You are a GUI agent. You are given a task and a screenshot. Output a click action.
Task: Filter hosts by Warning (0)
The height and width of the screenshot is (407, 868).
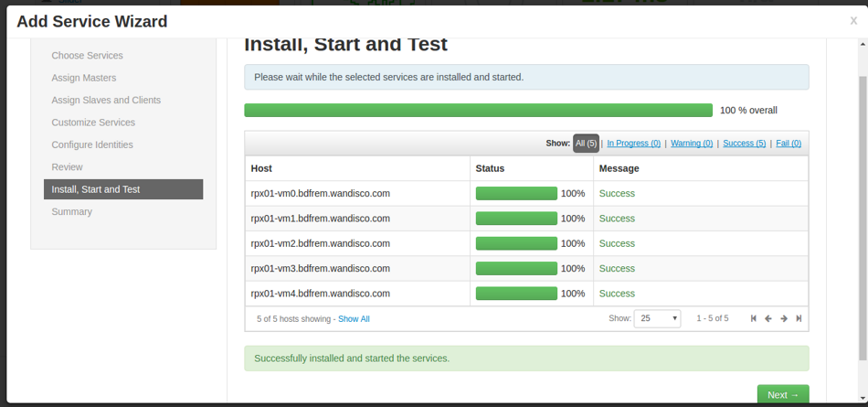pos(692,143)
